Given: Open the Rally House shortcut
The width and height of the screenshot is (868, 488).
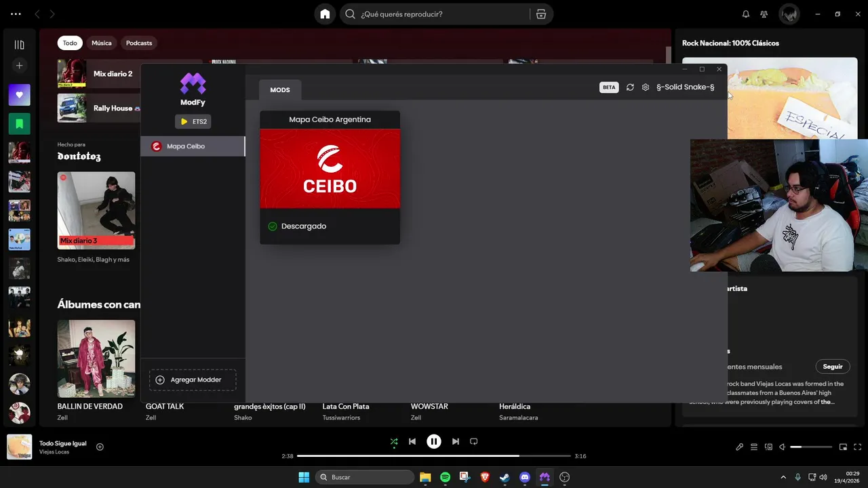Looking at the screenshot, I should (99, 108).
